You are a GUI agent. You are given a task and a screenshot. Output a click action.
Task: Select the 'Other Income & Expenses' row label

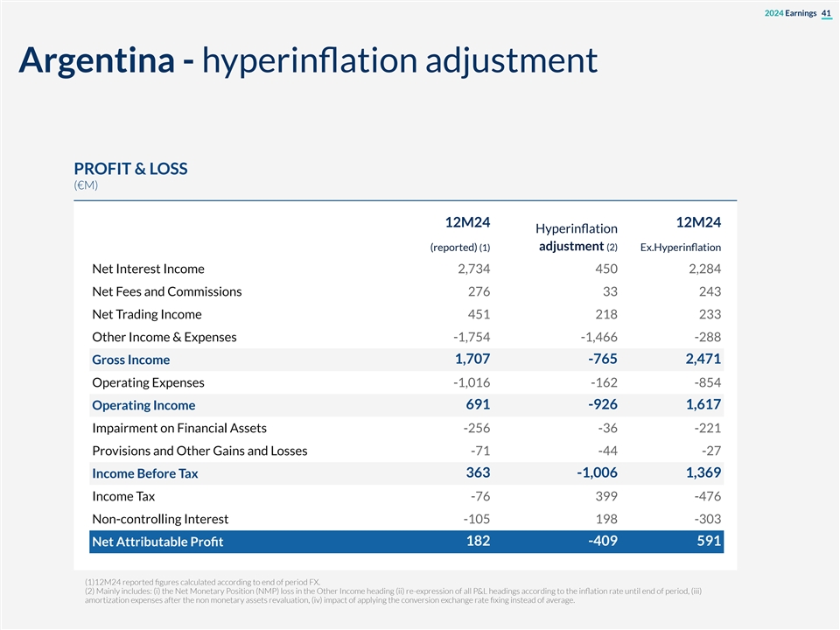click(x=164, y=337)
